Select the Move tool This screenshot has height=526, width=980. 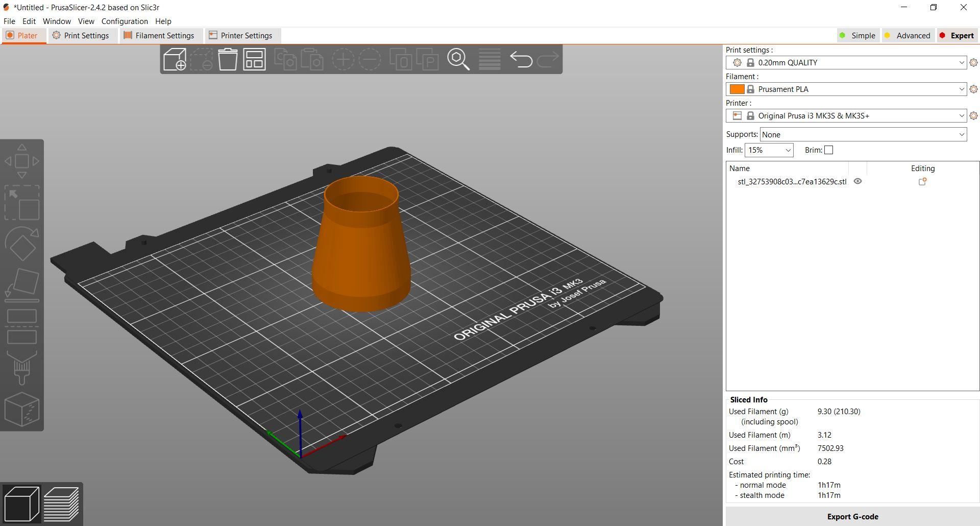(x=22, y=161)
